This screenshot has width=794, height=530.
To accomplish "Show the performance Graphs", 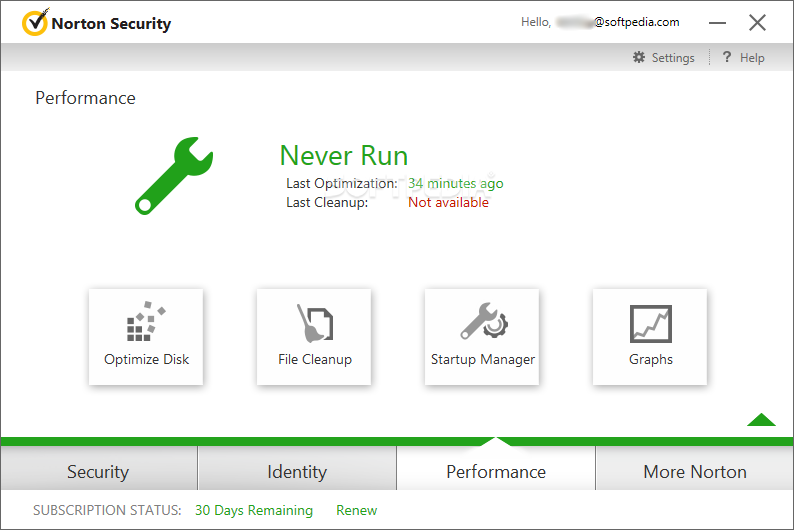I will pyautogui.click(x=650, y=337).
